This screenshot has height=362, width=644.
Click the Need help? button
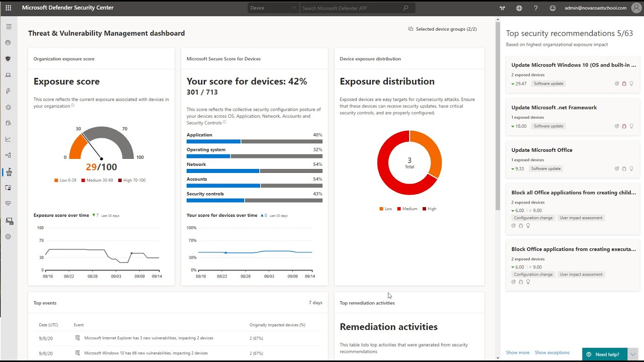(x=605, y=354)
